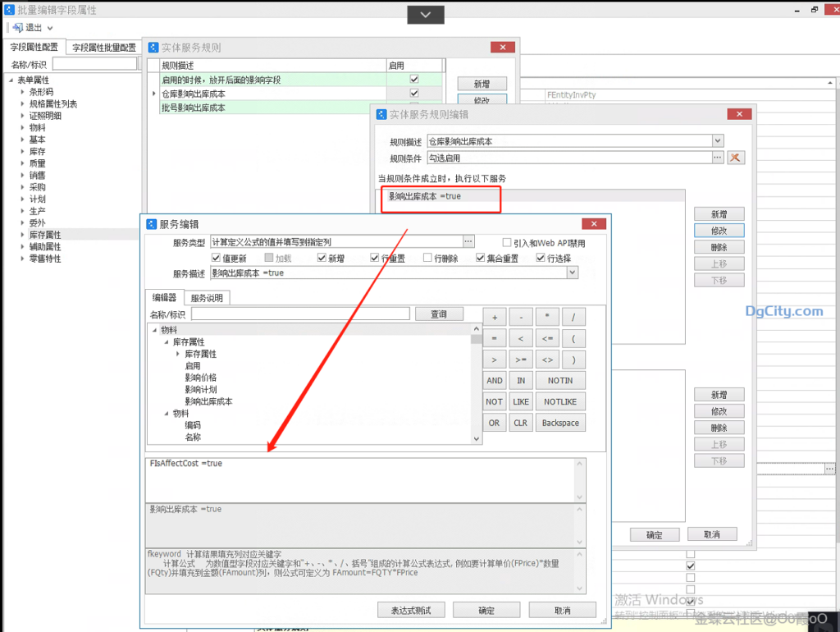Toggle the 值更新 checkbox

click(217, 258)
